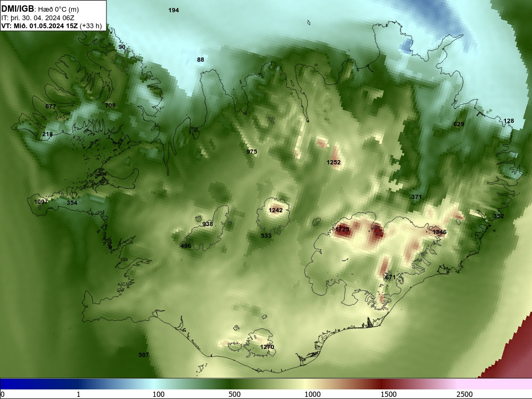
Task: Click the 975 value in the north-central area
Action: click(x=252, y=152)
